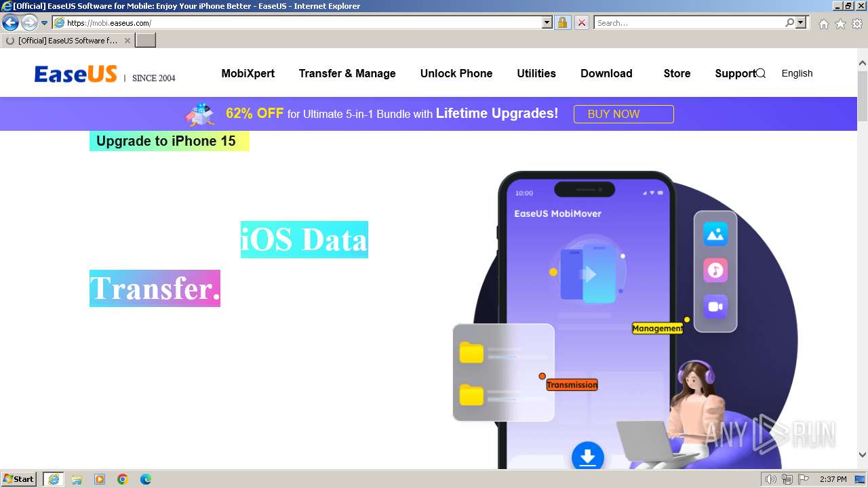Open a new blank tab
Screen dimensions: 868x488
[146, 41]
